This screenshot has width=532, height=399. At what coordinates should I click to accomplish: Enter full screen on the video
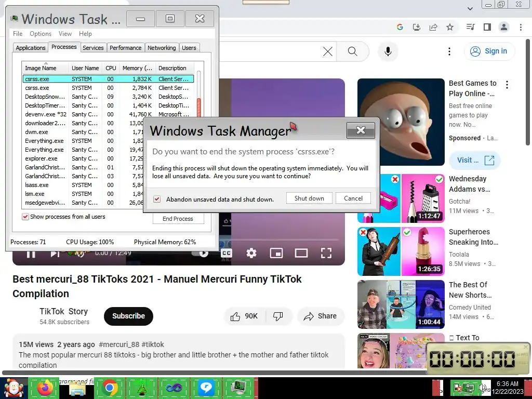click(x=326, y=253)
